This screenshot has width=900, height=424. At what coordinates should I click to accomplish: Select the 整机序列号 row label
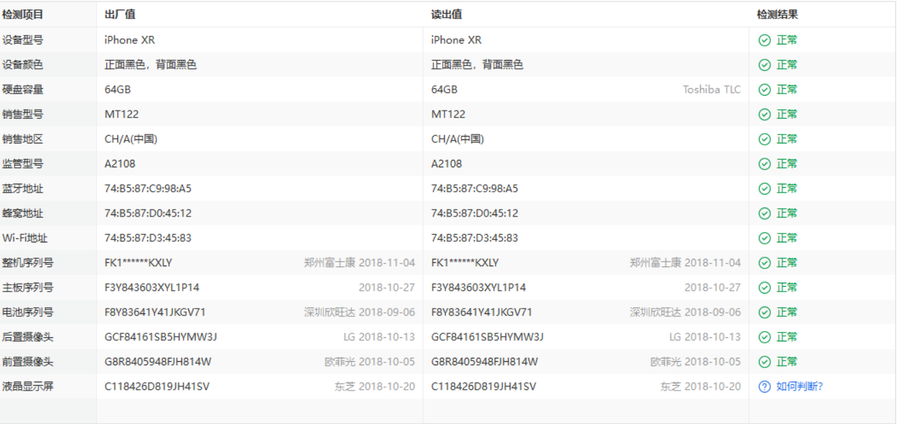(x=28, y=263)
